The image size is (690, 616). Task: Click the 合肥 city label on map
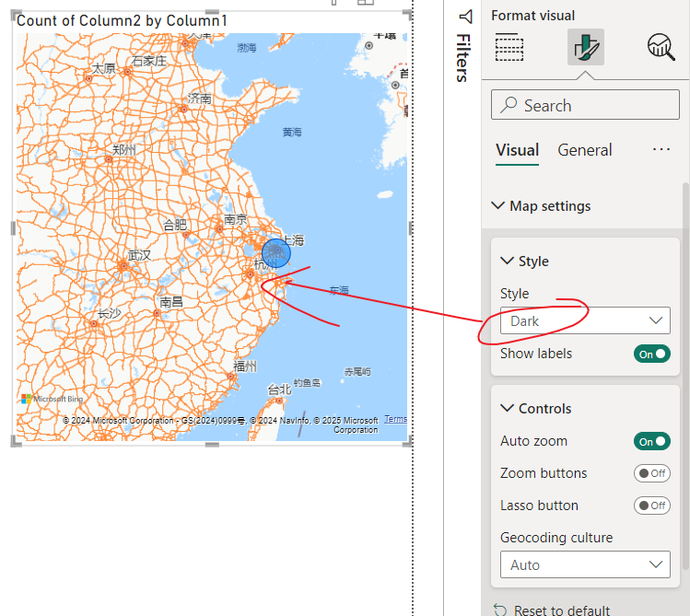[175, 225]
